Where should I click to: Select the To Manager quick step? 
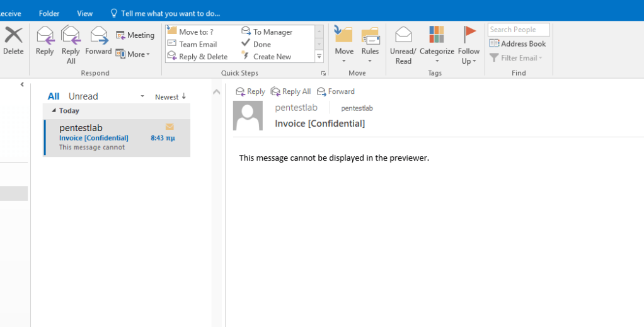(267, 32)
